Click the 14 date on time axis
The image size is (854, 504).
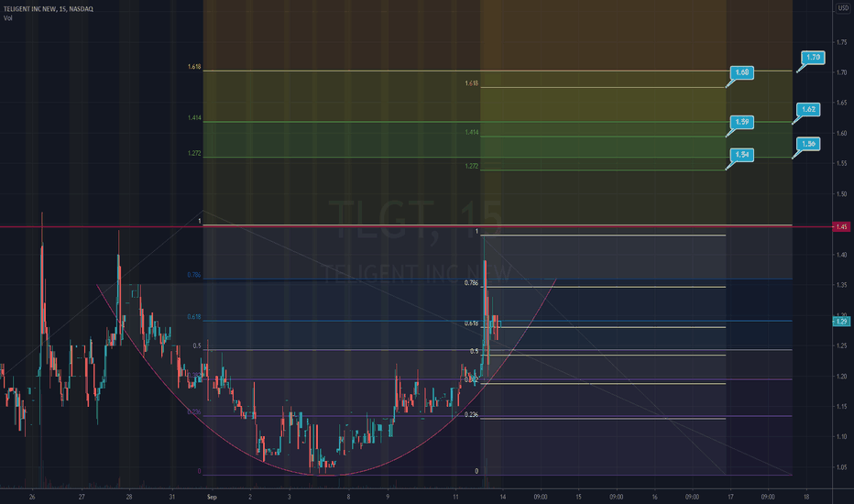[503, 497]
